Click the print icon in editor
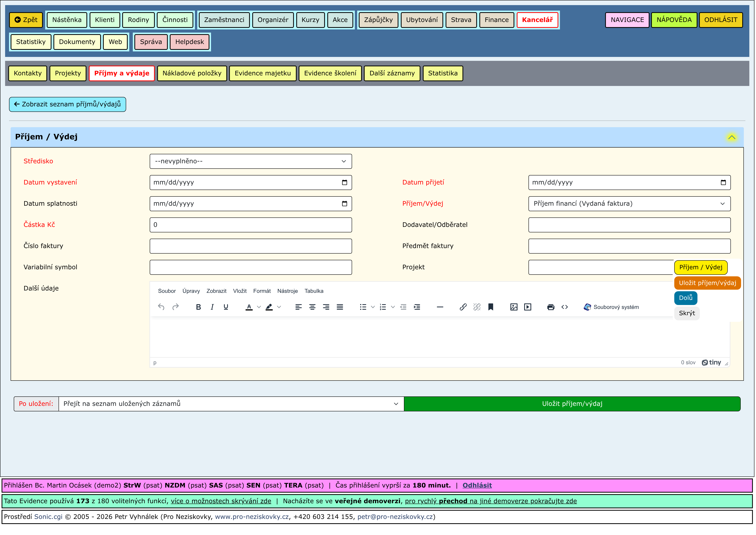The image size is (756, 535). [551, 307]
